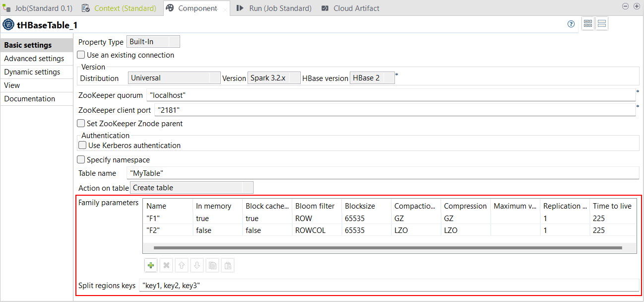This screenshot has width=644, height=302.
Task: Check the Specify namespace option
Action: 81,159
